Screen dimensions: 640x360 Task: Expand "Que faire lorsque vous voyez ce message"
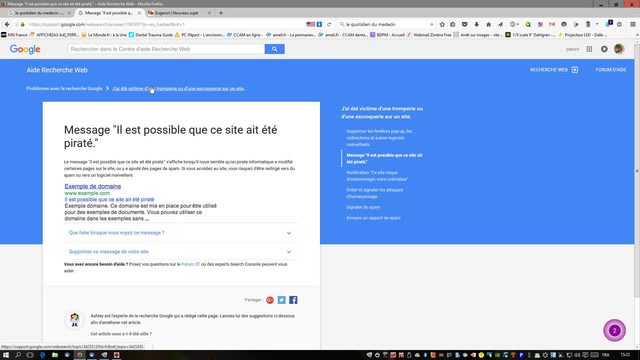click(180, 233)
